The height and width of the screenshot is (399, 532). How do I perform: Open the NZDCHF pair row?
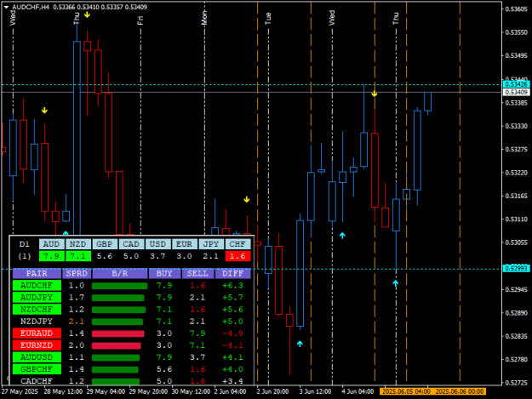tap(37, 309)
